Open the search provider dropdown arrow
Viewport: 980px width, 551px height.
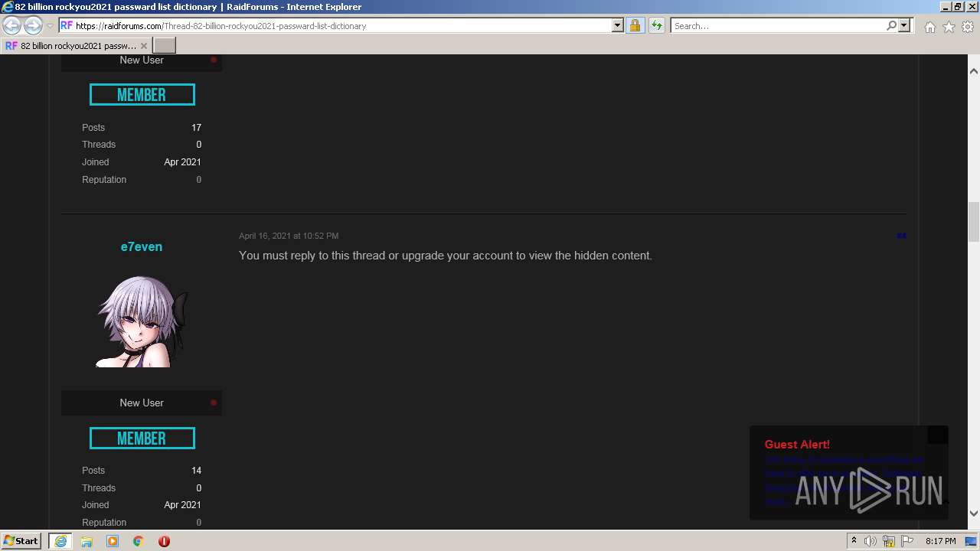(904, 26)
